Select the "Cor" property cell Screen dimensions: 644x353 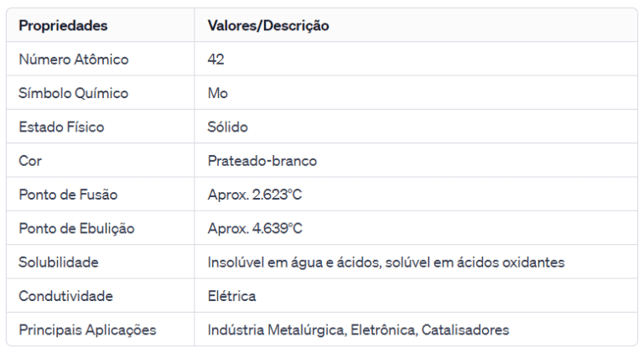point(29,161)
